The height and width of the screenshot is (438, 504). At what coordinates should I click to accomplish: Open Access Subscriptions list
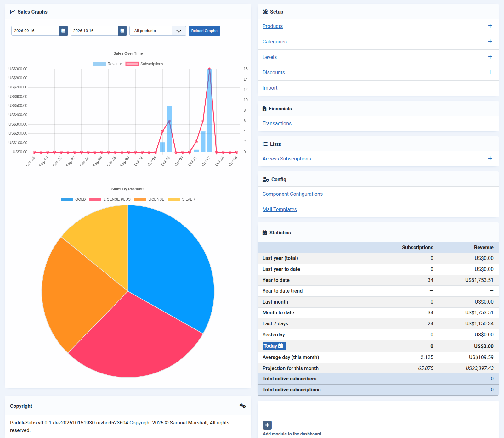click(x=287, y=159)
